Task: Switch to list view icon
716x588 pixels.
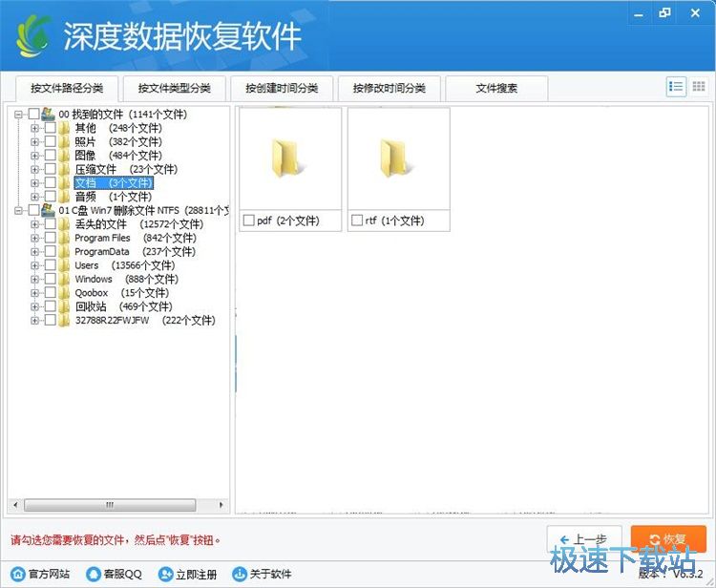Action: 676,86
